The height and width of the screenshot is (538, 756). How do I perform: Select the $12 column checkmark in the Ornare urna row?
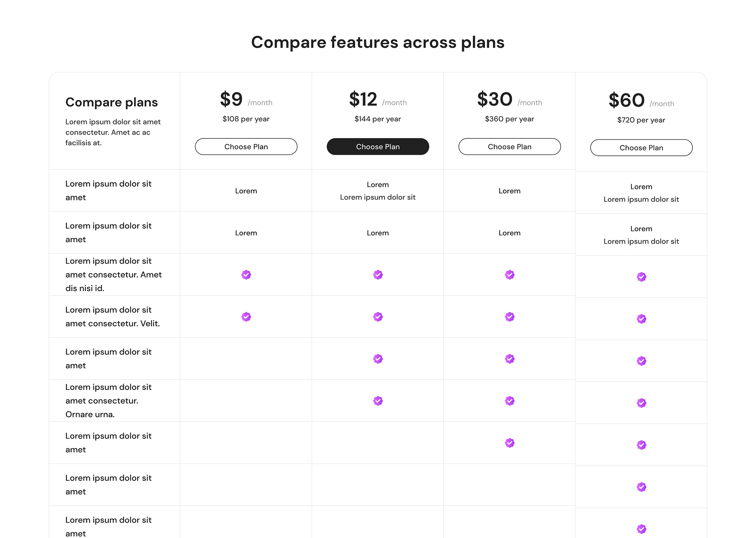point(378,401)
